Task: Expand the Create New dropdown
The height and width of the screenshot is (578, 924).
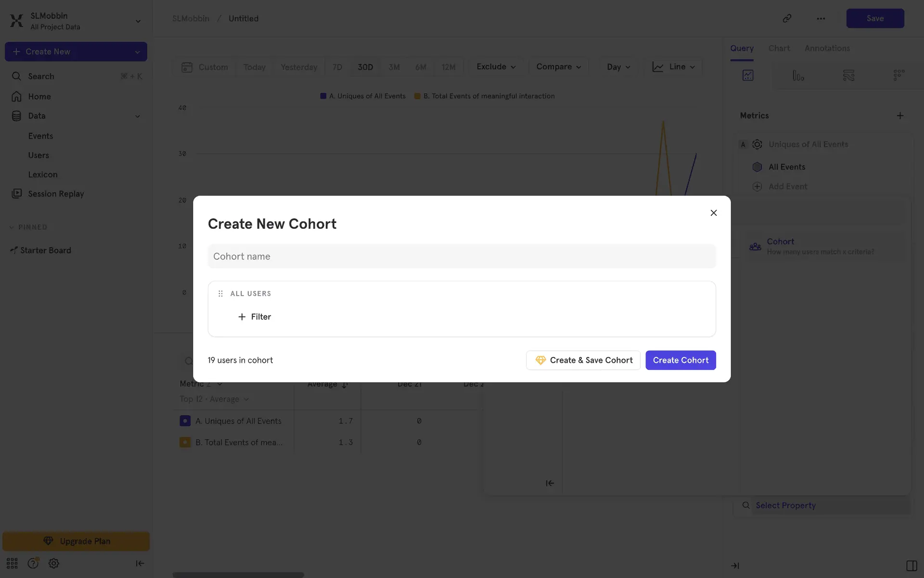Action: point(137,52)
